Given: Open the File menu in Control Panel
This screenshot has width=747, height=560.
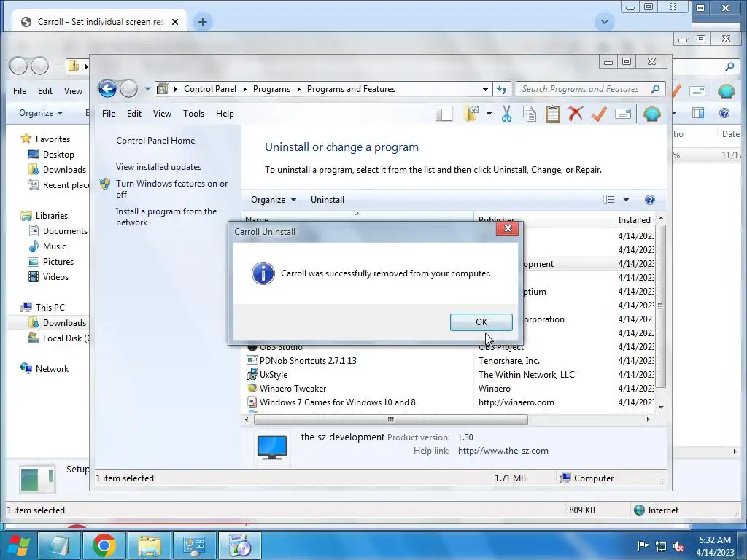Looking at the screenshot, I should click(109, 113).
